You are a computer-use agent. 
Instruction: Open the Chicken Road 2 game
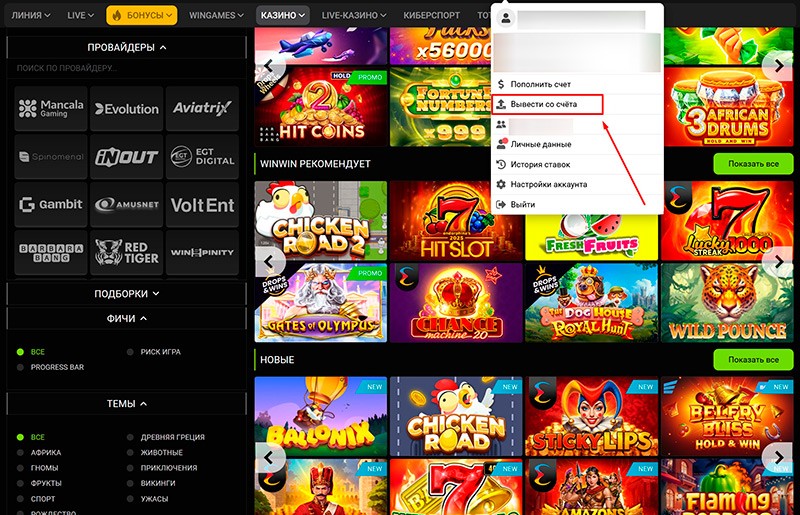click(x=321, y=220)
